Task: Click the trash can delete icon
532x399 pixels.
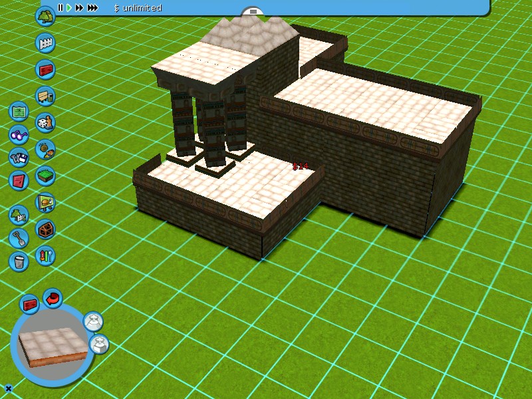Action: point(19,261)
